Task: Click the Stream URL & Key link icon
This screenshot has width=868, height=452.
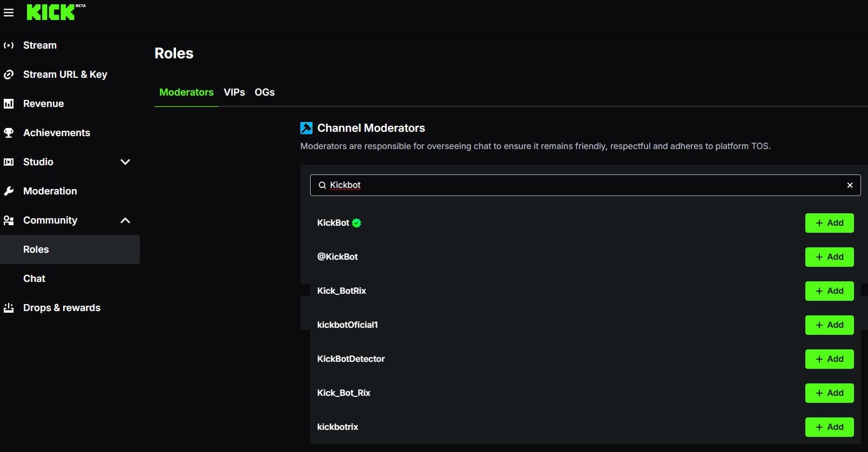Action: 9,75
